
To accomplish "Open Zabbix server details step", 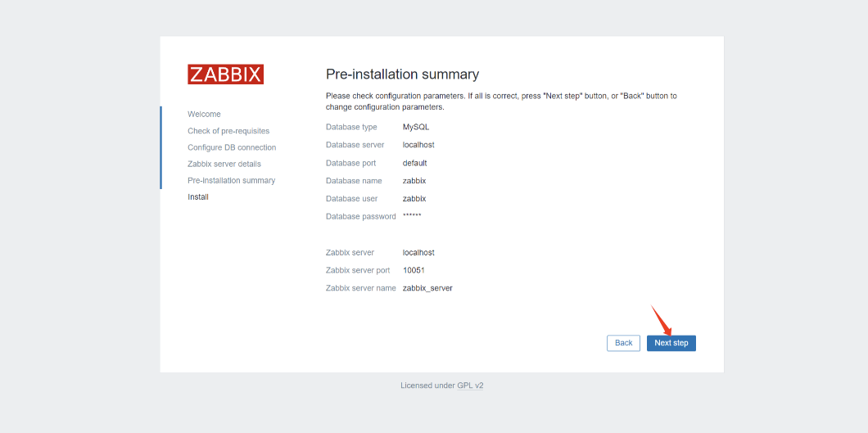I will (224, 165).
